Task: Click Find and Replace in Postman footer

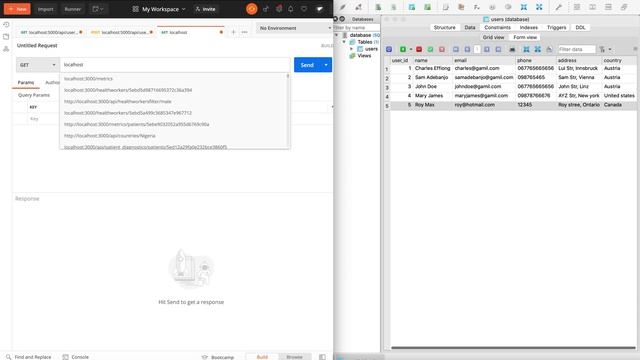Action: (29, 357)
